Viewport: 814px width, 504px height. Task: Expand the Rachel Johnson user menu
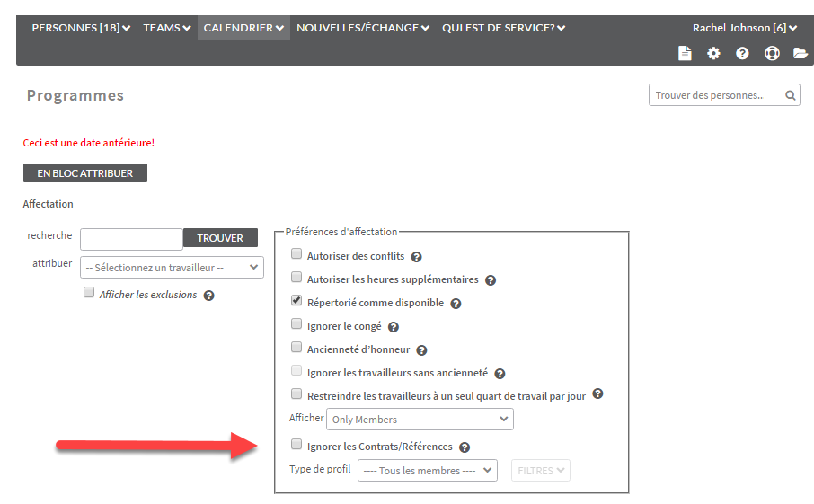[745, 28]
